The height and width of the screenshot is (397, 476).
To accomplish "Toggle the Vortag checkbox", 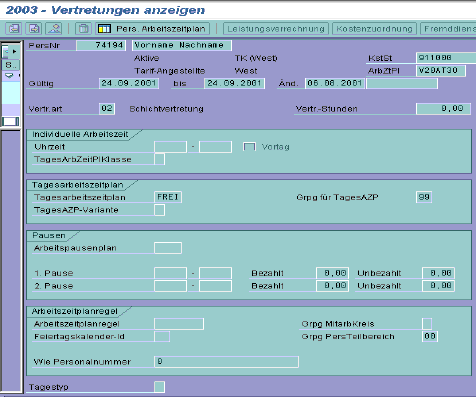I will click(x=249, y=147).
